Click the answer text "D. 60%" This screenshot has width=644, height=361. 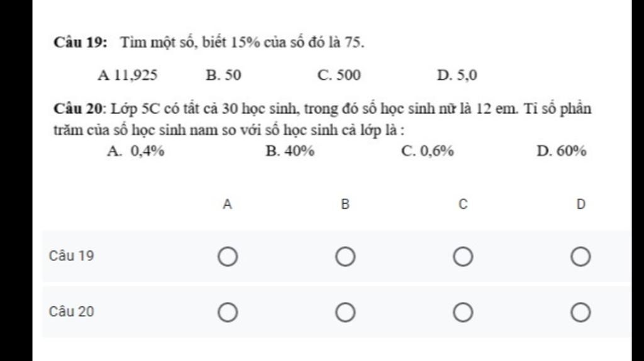point(562,151)
